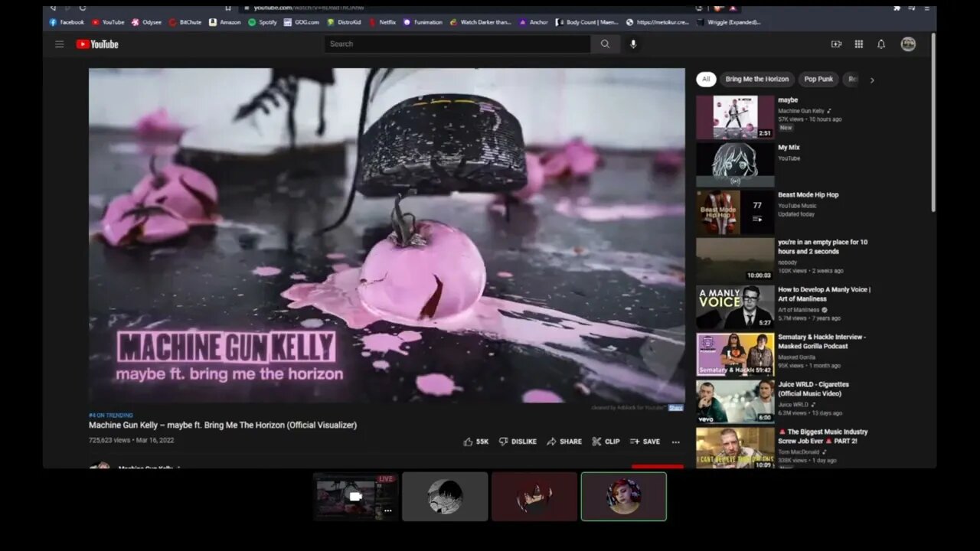Viewport: 980px width, 551px height.
Task: Click the browser reload button
Action: [83, 8]
